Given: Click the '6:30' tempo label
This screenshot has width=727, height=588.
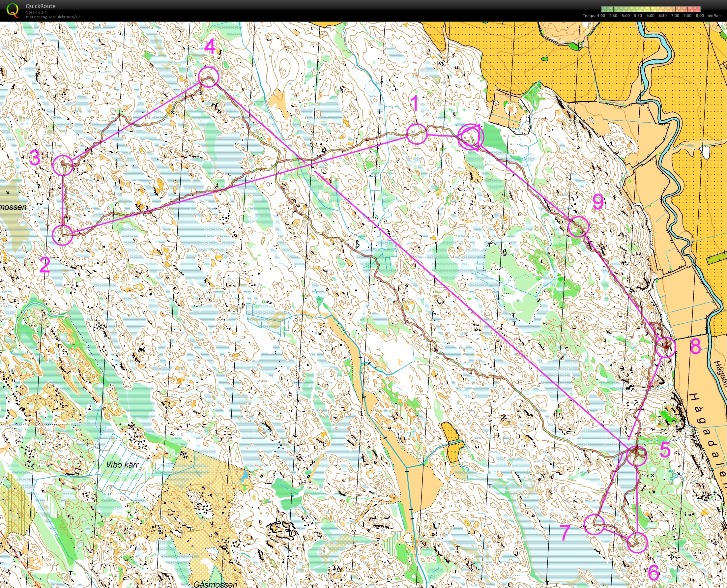Looking at the screenshot, I should coord(663,15).
